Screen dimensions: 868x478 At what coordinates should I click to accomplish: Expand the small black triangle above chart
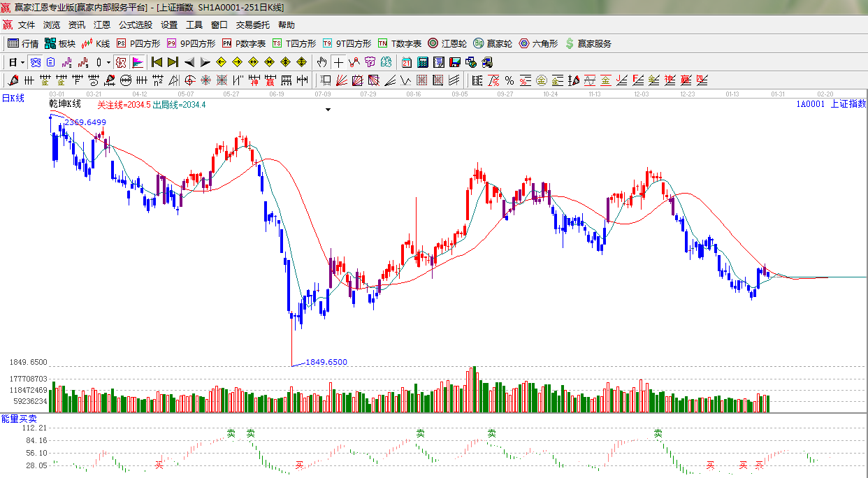point(328,110)
